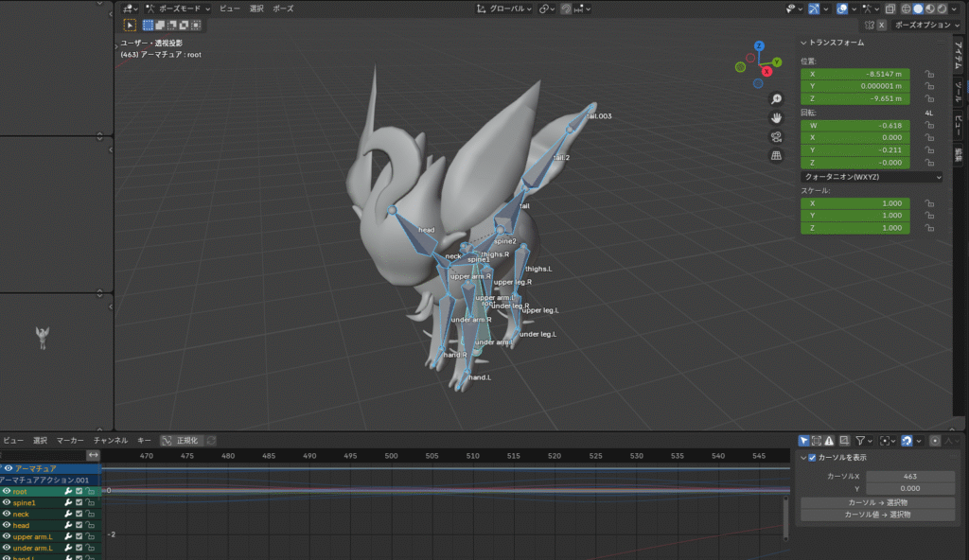Switch perspective with the grid icon
969x560 pixels.
777,156
